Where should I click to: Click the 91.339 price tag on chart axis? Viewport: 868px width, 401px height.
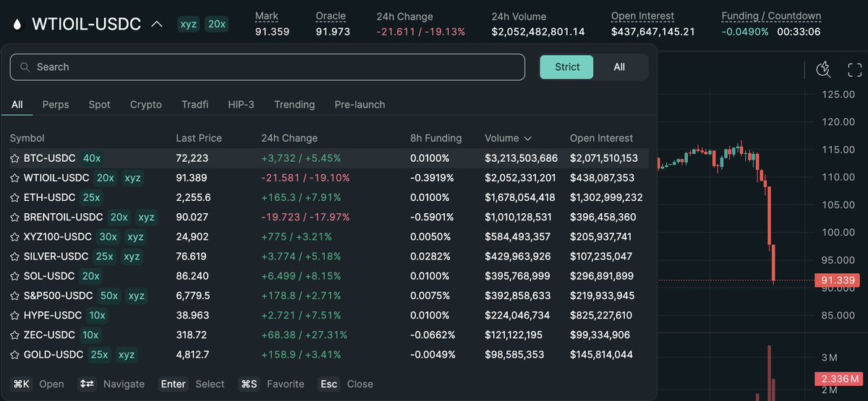(839, 280)
